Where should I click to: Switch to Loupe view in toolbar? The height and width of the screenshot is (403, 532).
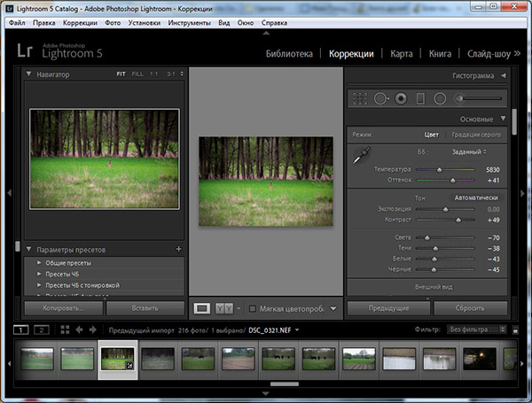click(202, 308)
